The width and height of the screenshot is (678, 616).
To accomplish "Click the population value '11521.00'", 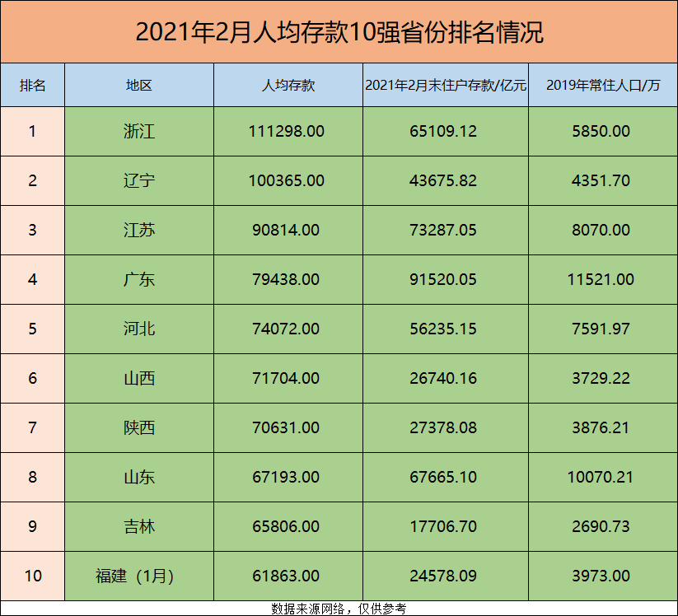I will pos(601,280).
